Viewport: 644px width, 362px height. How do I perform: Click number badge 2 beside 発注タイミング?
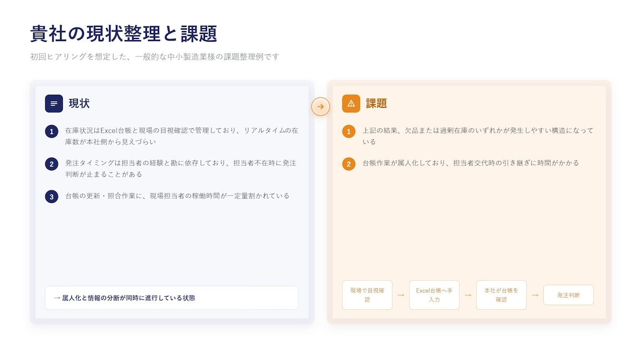pyautogui.click(x=51, y=164)
